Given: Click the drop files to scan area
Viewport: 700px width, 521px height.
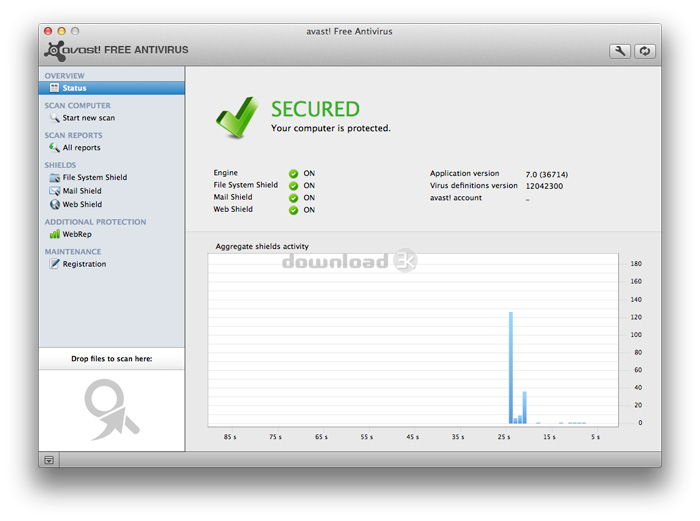Looking at the screenshot, I should [111, 409].
